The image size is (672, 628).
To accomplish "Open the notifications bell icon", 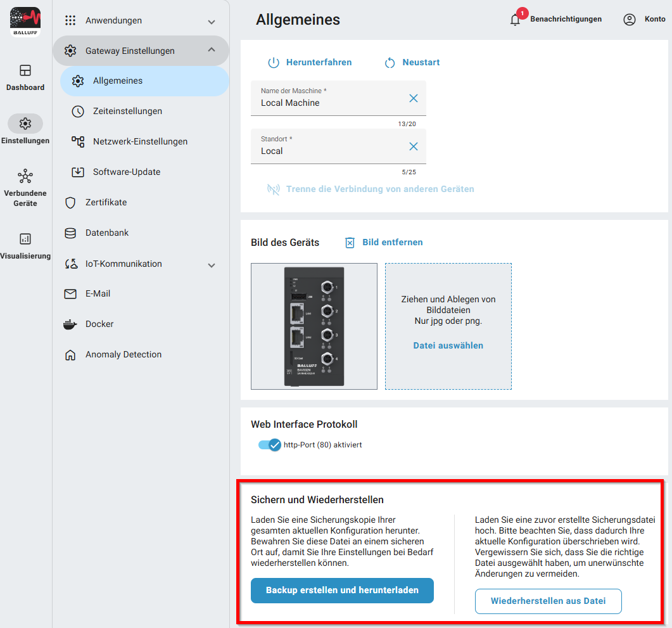I will [x=516, y=20].
